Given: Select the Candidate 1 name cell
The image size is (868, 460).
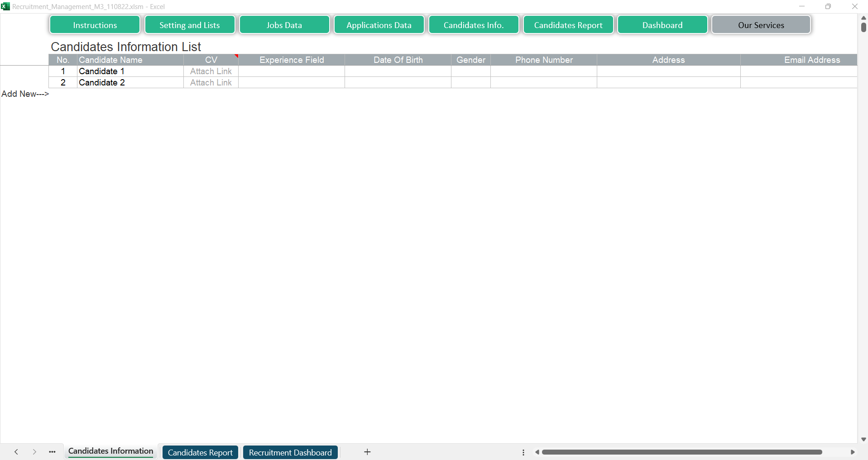Looking at the screenshot, I should [x=130, y=71].
